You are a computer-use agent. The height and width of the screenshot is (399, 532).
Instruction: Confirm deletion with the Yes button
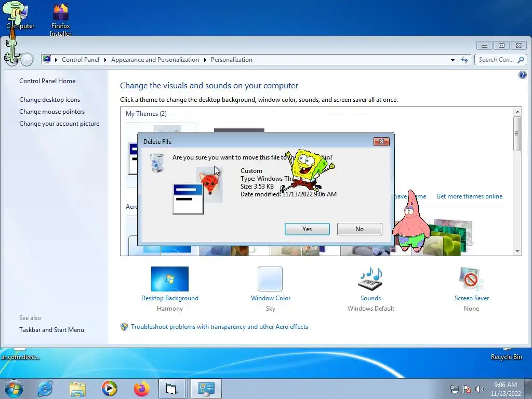click(307, 229)
